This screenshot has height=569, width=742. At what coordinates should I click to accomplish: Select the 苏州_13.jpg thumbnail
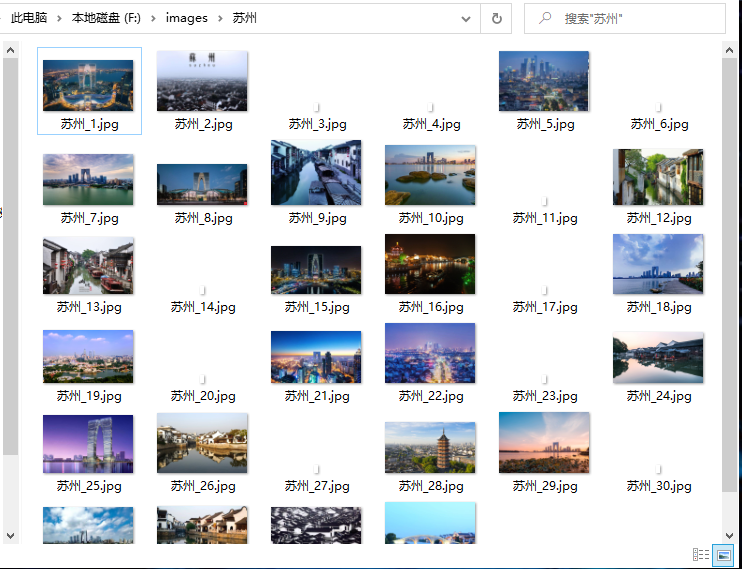[x=88, y=266]
